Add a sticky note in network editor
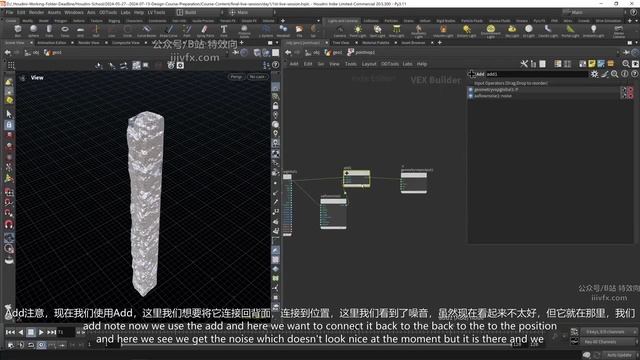The width and height of the screenshot is (640, 360). pyautogui.click(x=591, y=64)
